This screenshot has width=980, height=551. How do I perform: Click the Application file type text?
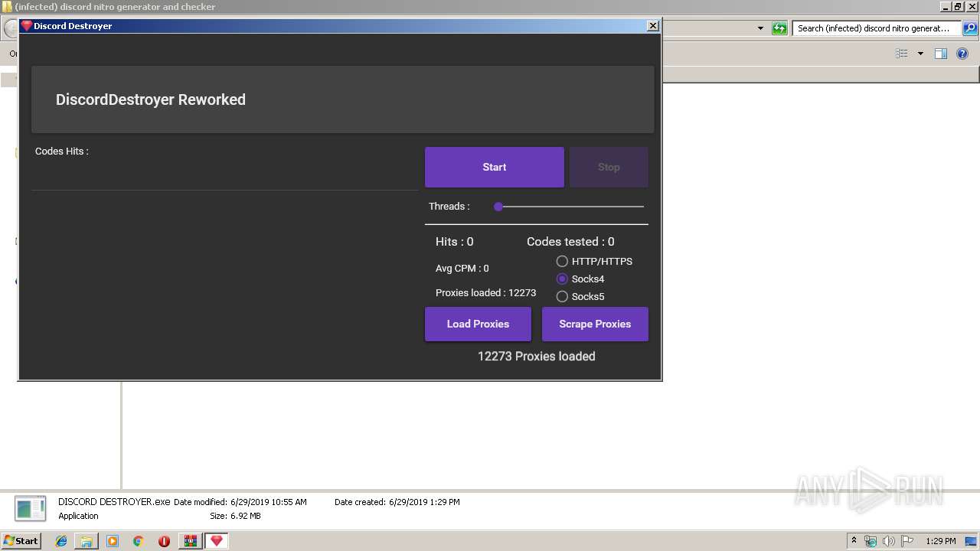click(x=78, y=516)
